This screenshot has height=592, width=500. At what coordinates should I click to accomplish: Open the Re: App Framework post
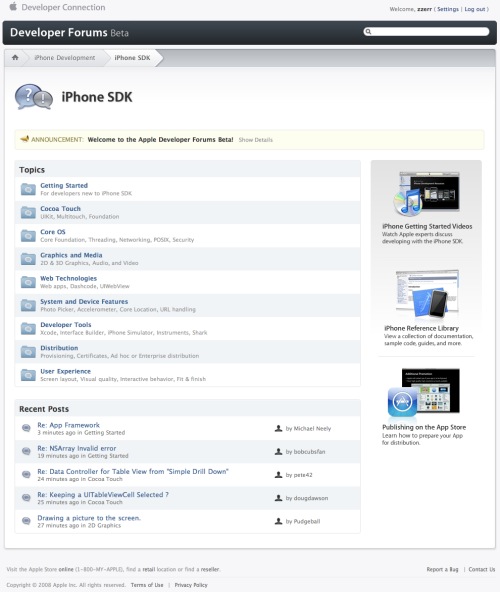point(68,425)
